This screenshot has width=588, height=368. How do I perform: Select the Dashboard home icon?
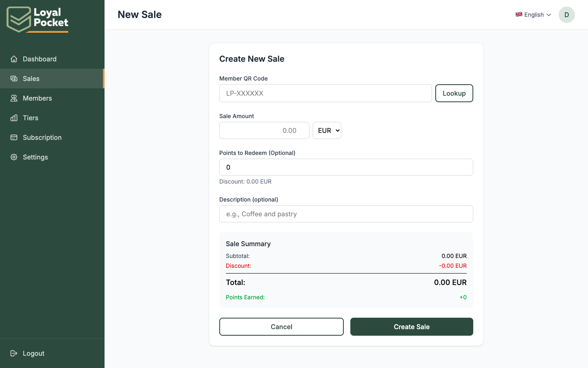point(13,59)
